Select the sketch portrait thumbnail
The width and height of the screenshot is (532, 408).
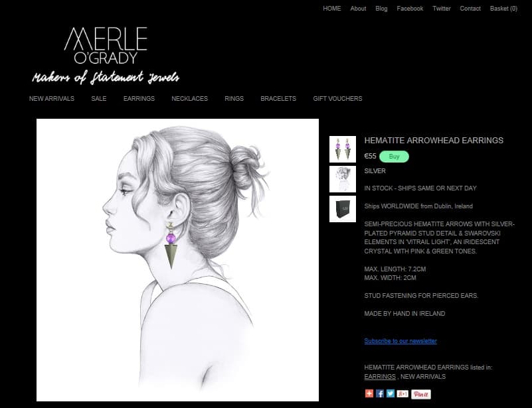click(343, 179)
